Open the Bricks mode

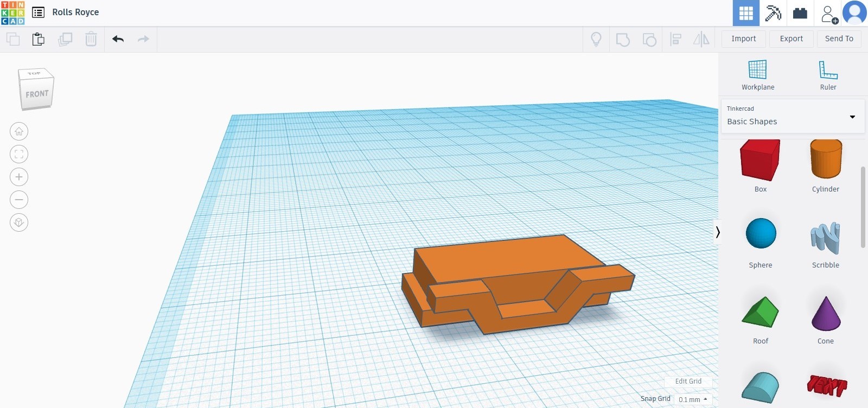click(x=800, y=13)
